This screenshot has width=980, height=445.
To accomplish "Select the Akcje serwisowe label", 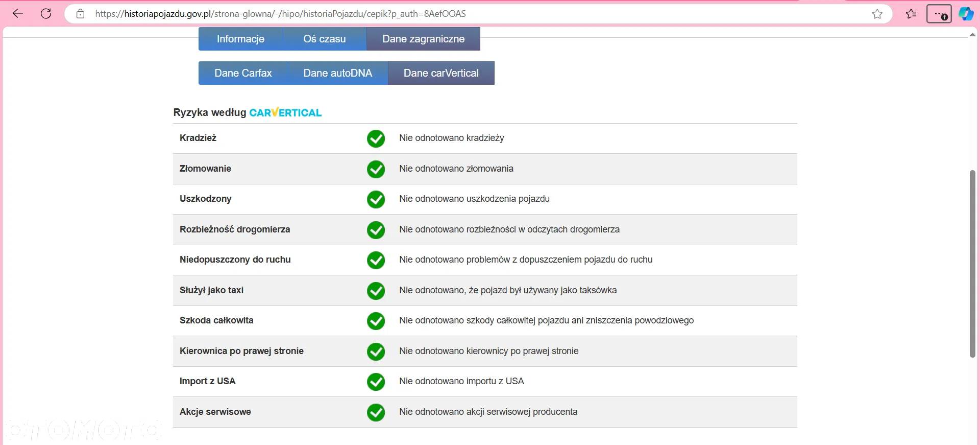I will (x=215, y=412).
